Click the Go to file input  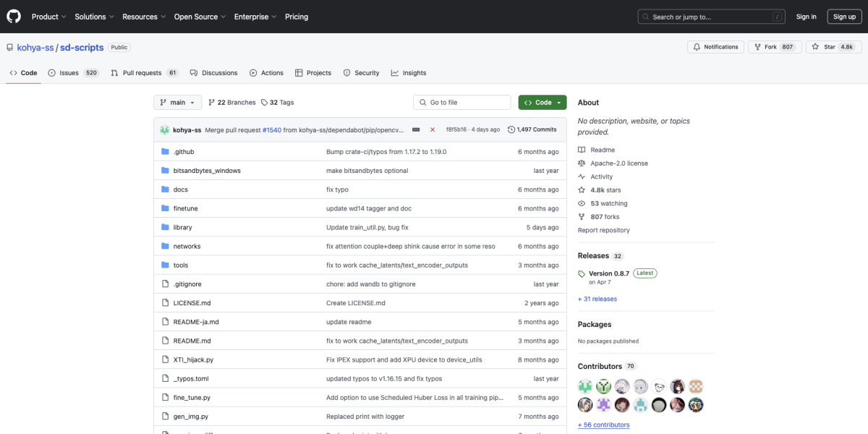point(462,103)
